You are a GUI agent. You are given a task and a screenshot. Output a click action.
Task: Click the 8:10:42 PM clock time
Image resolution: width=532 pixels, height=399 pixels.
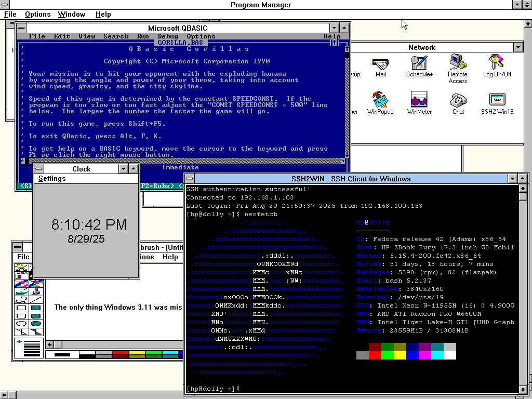coord(89,224)
